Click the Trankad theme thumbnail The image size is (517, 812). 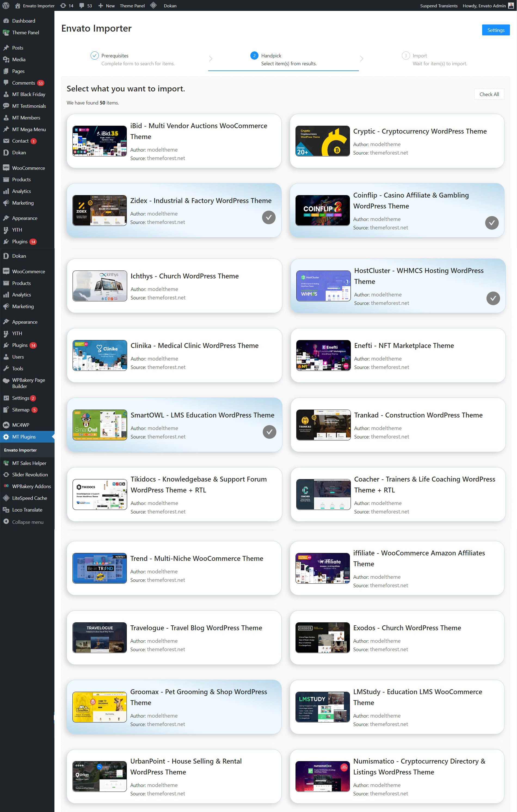tap(324, 425)
